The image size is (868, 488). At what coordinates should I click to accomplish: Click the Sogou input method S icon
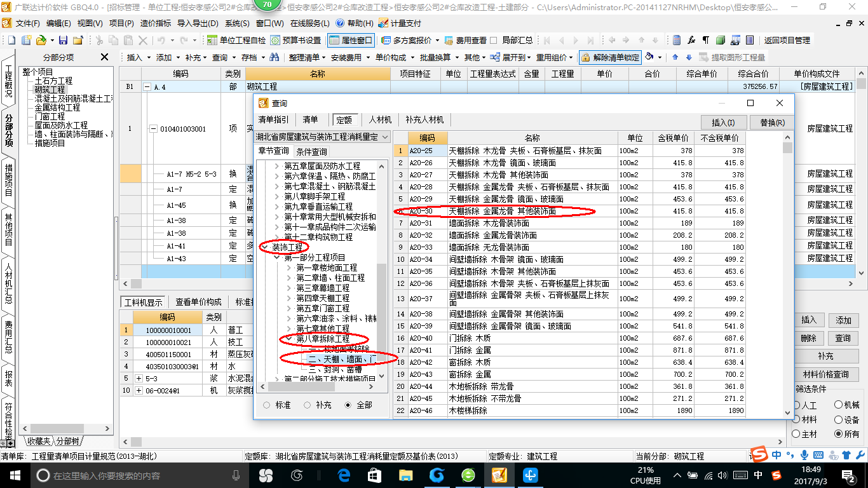pos(759,454)
